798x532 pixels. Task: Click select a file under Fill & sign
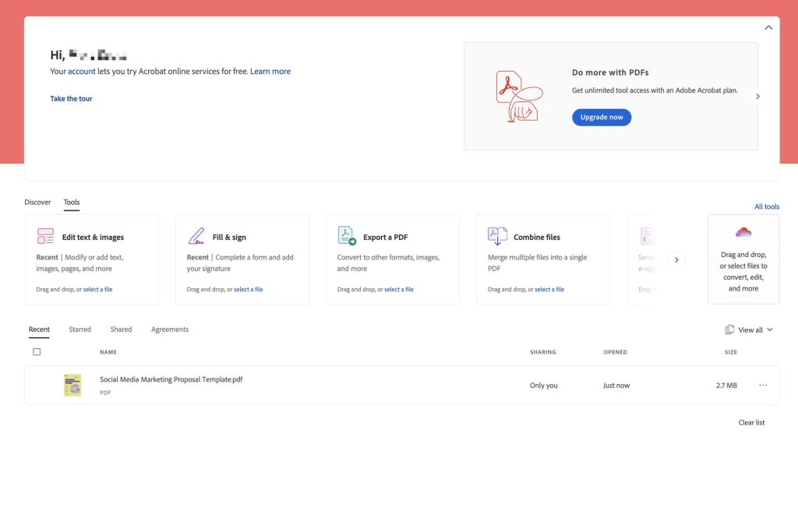pos(249,289)
